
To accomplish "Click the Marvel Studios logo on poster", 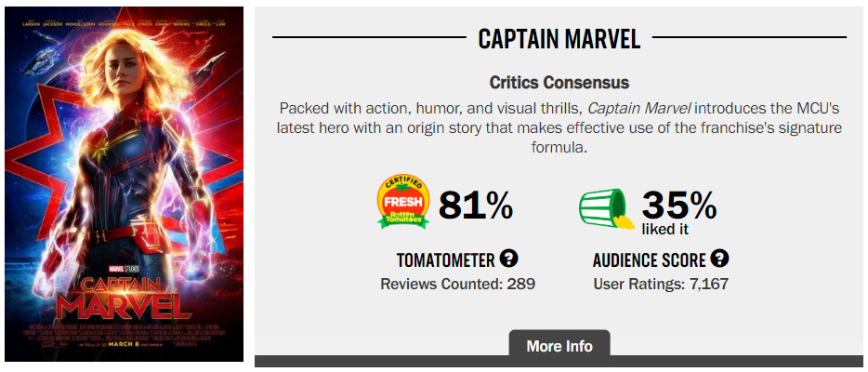I will coord(124,269).
